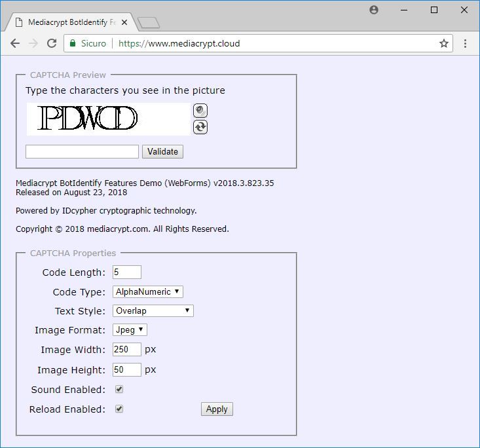Click the 'Image Format:' label

[70, 330]
